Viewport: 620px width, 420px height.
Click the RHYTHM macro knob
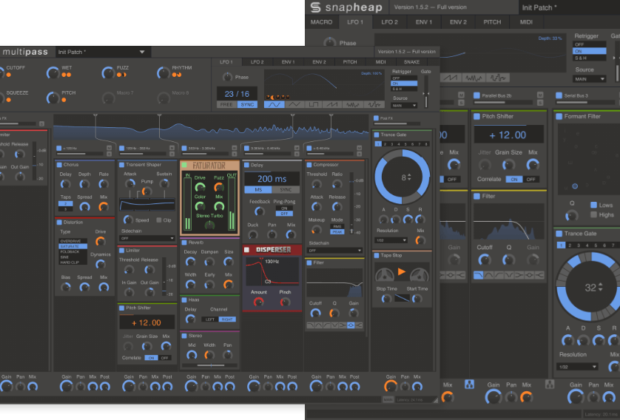click(x=163, y=72)
